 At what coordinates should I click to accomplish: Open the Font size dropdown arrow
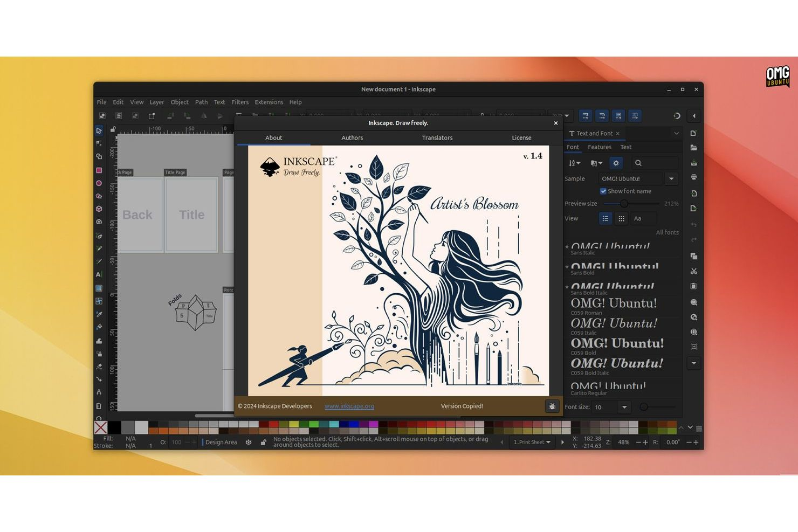[x=624, y=407]
